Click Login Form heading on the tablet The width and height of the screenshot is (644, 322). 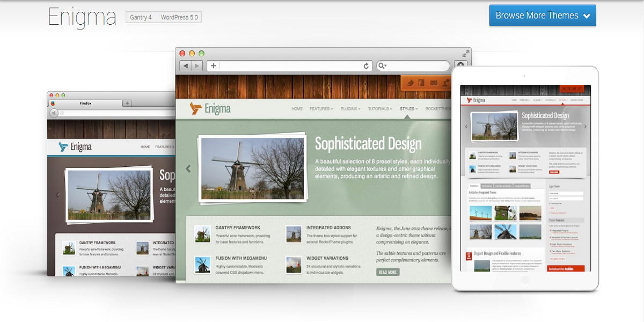[554, 186]
